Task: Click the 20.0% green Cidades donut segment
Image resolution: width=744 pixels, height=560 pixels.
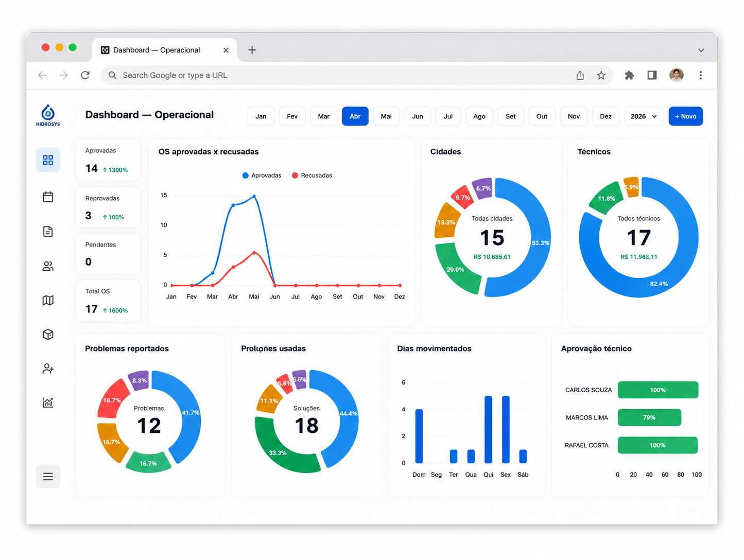Action: tap(456, 270)
